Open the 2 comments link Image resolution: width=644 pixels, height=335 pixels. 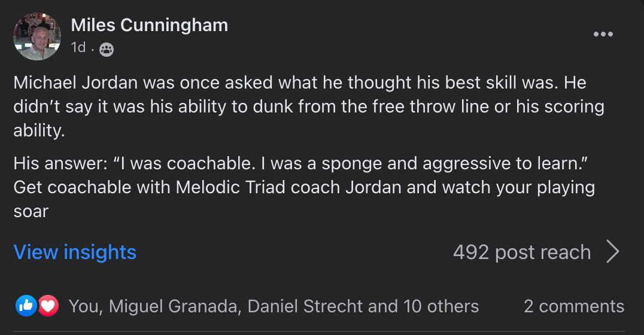pos(573,306)
